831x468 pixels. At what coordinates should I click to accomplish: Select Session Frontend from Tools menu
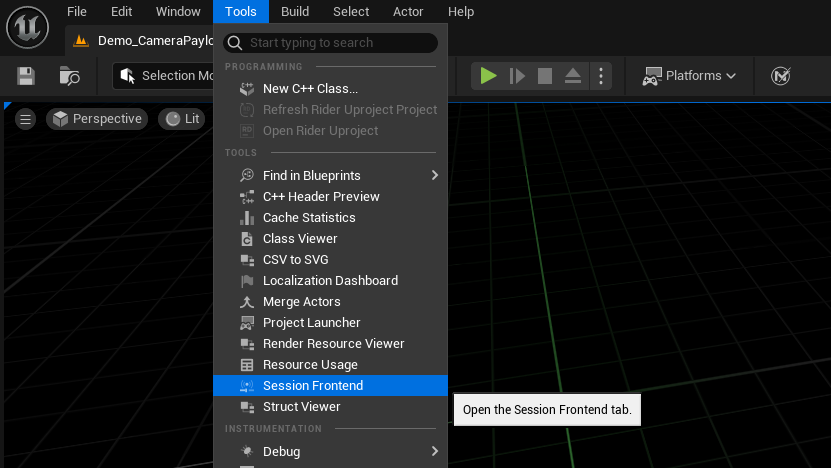click(x=313, y=386)
